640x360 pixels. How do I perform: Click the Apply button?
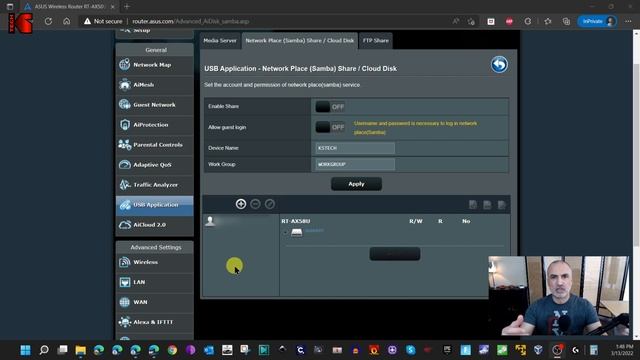pyautogui.click(x=356, y=184)
